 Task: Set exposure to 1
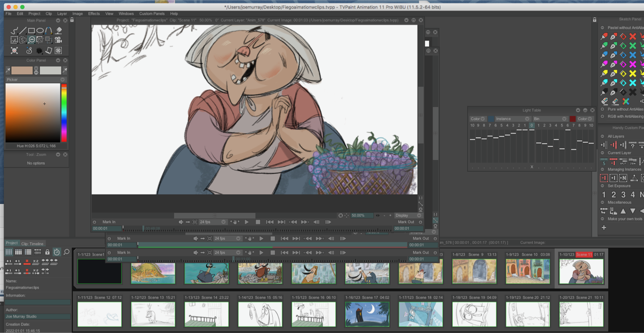tap(604, 194)
